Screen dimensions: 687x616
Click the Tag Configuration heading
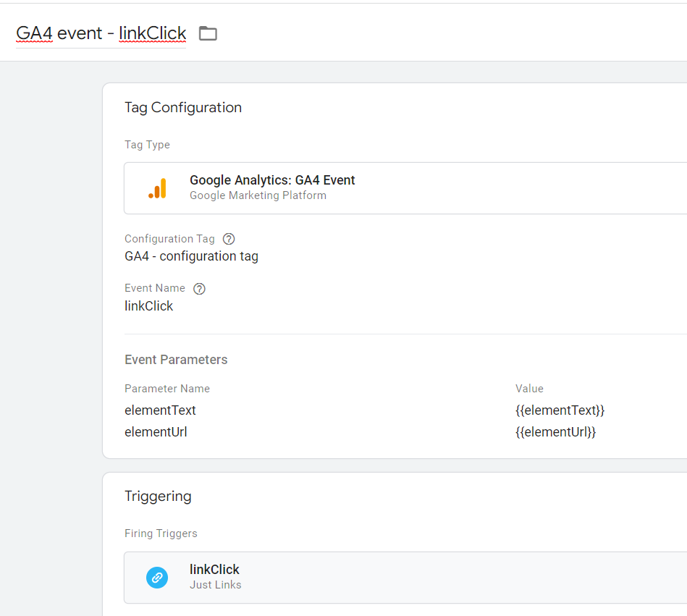click(183, 108)
